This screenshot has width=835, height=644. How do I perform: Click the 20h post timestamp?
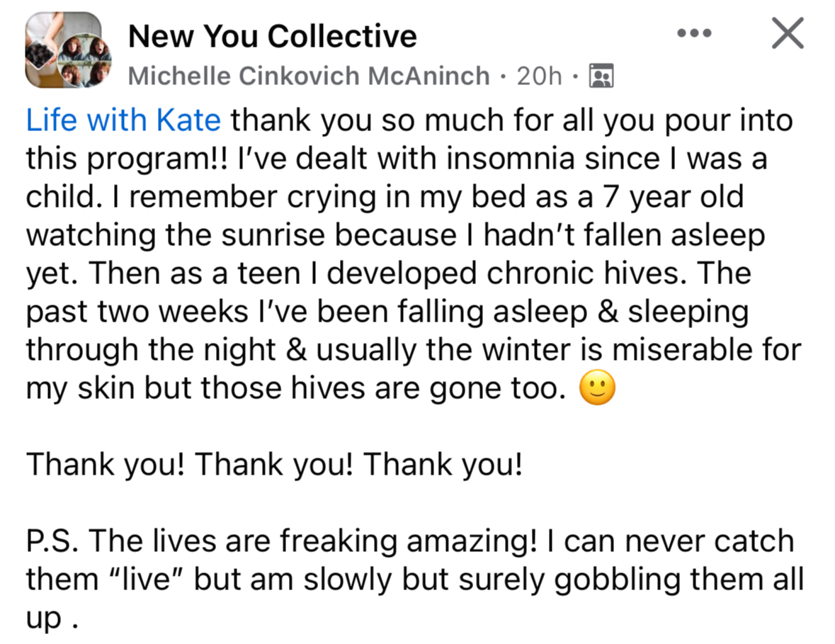tap(540, 75)
